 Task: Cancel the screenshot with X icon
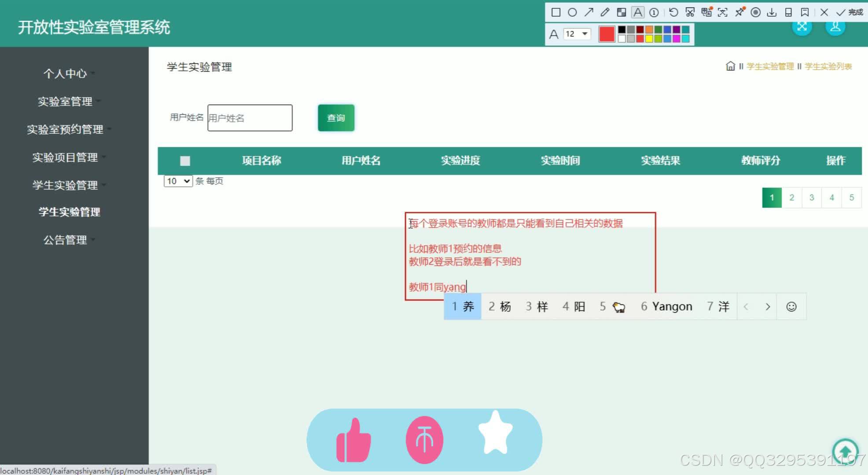(x=824, y=12)
